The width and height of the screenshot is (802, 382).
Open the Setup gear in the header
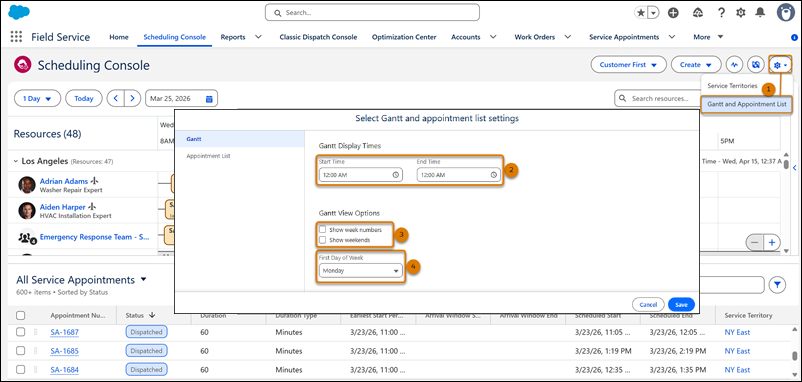click(x=741, y=13)
